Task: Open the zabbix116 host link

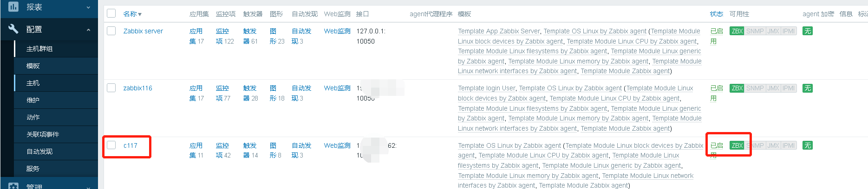Action: tap(137, 88)
